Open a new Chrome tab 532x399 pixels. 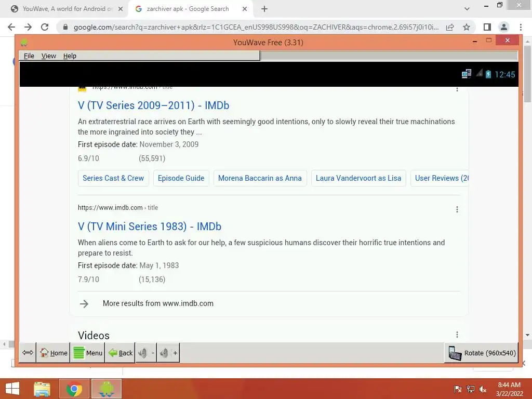(264, 9)
